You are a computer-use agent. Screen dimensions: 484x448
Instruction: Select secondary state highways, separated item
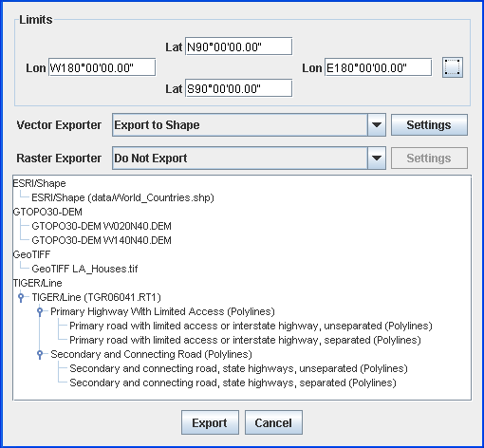[x=233, y=383]
